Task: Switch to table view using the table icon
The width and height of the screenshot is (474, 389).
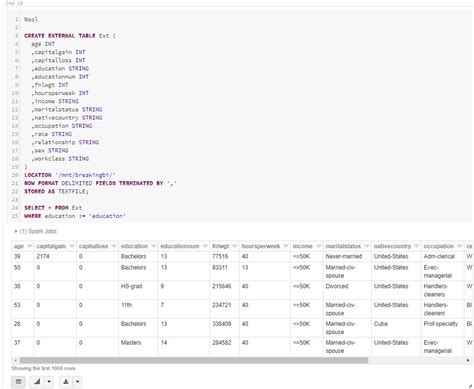Action: pos(18,382)
